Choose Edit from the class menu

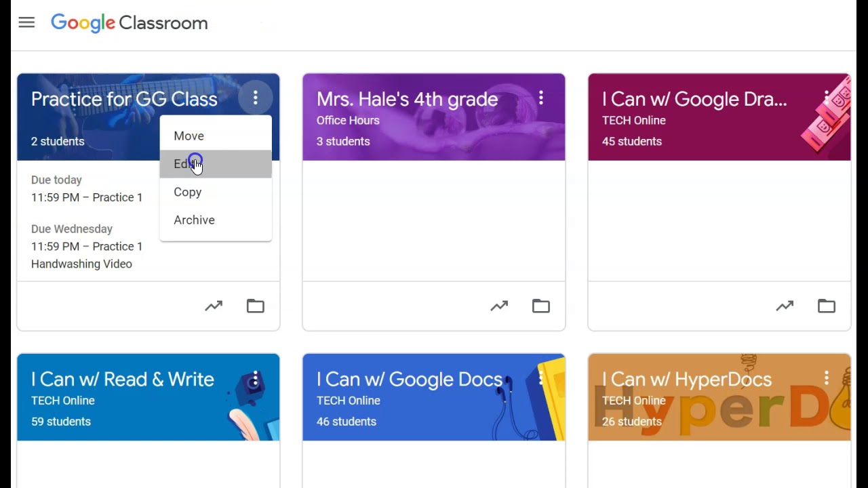click(216, 164)
